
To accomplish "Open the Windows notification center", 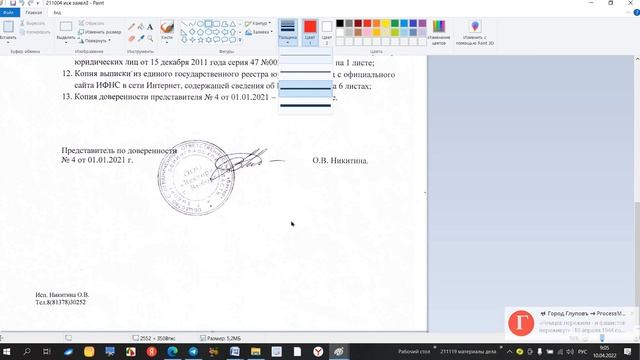I will click(x=627, y=351).
